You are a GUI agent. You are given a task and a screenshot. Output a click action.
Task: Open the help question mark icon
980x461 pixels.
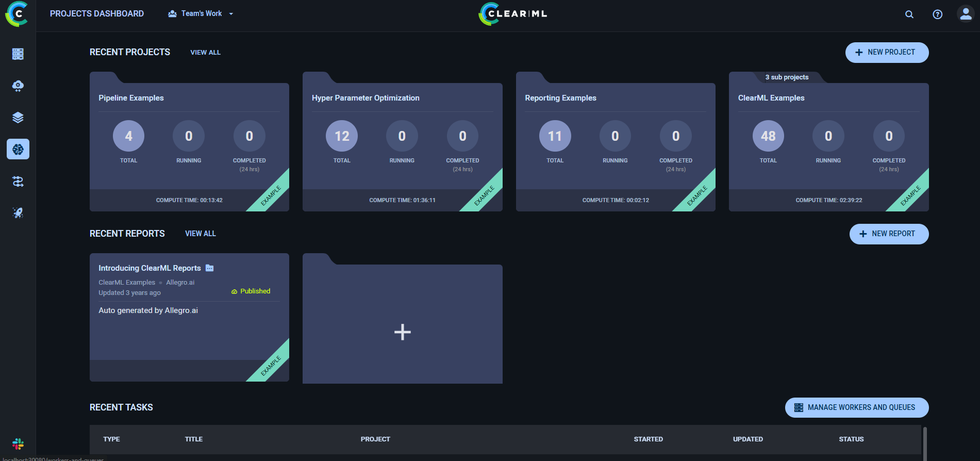(938, 14)
